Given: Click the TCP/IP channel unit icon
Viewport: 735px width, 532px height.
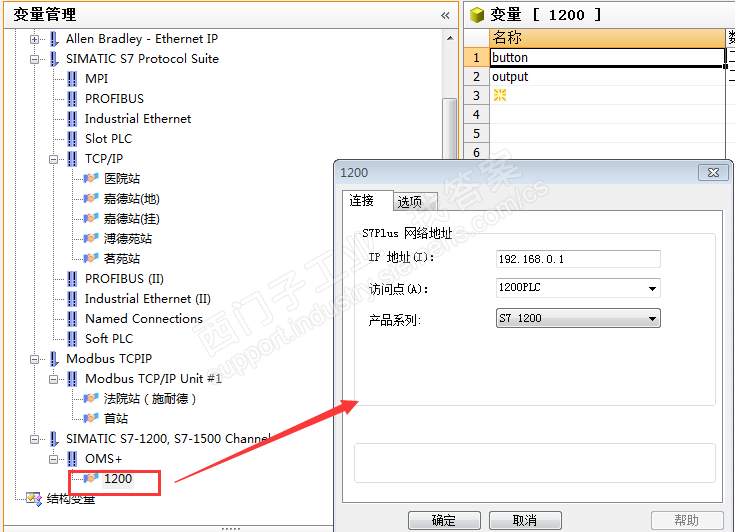Looking at the screenshot, I should tap(72, 159).
